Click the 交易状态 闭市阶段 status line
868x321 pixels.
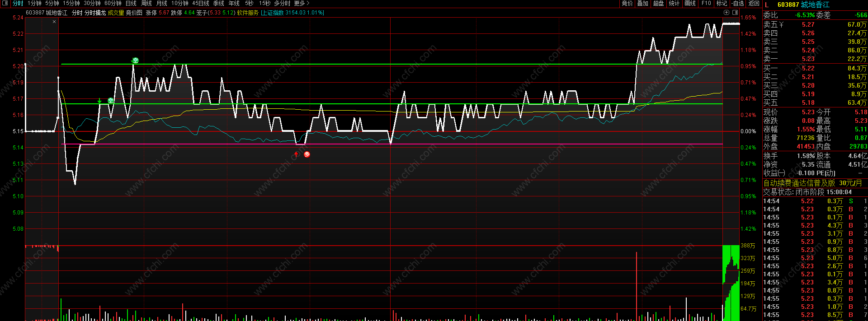[807, 192]
